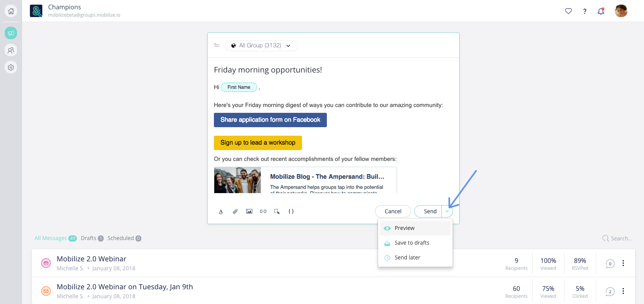The image size is (644, 304).
Task: Click the 89% RSVPed statistic
Action: pyautogui.click(x=580, y=264)
